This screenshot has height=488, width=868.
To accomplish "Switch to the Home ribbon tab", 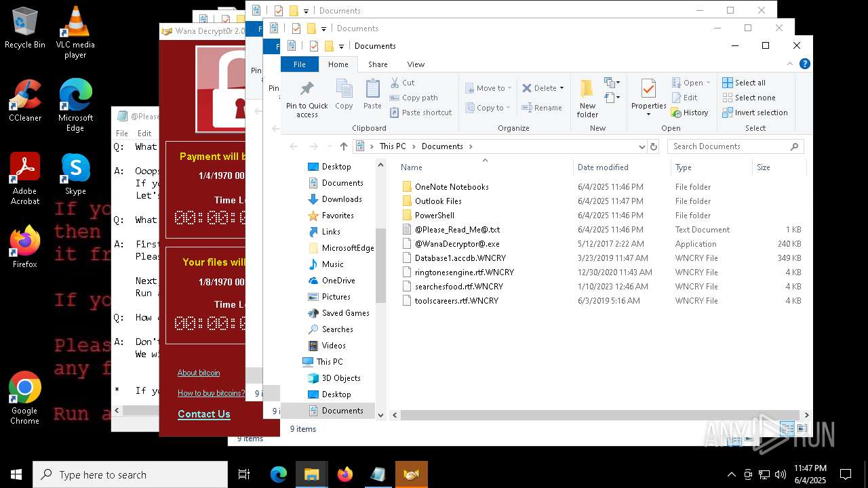I will [338, 64].
